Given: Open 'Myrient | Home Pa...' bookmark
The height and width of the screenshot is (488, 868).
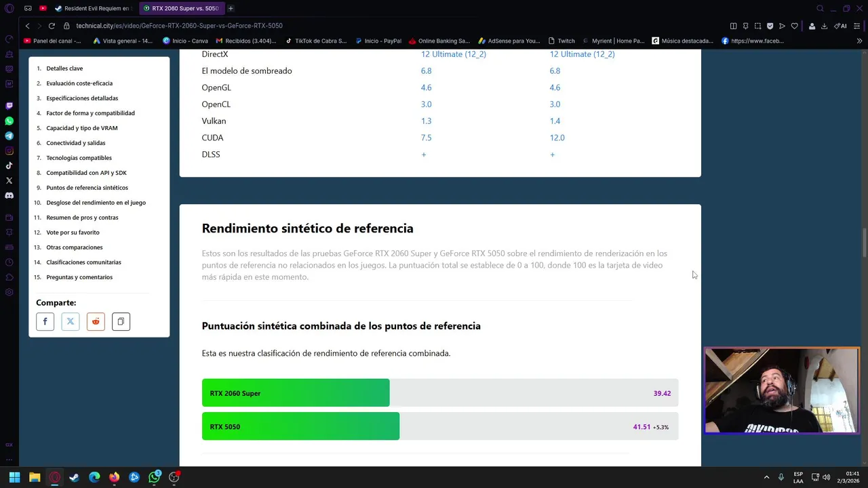Looking at the screenshot, I should coord(614,41).
